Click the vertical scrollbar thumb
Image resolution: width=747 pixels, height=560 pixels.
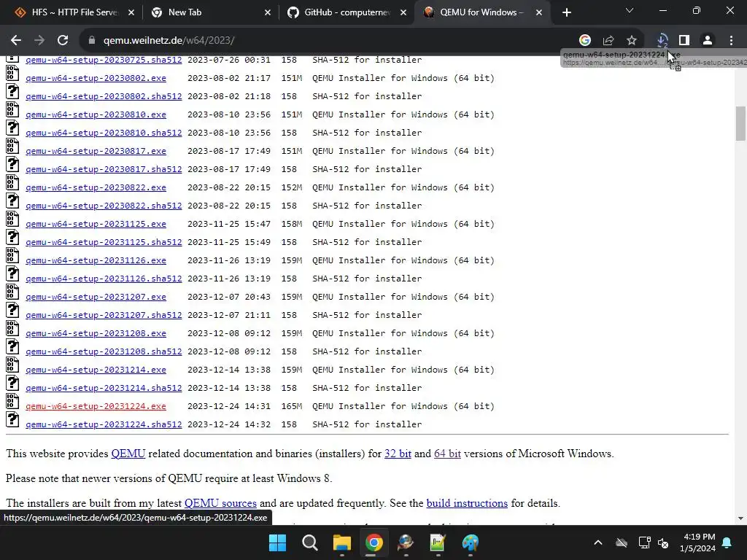pyautogui.click(x=740, y=123)
